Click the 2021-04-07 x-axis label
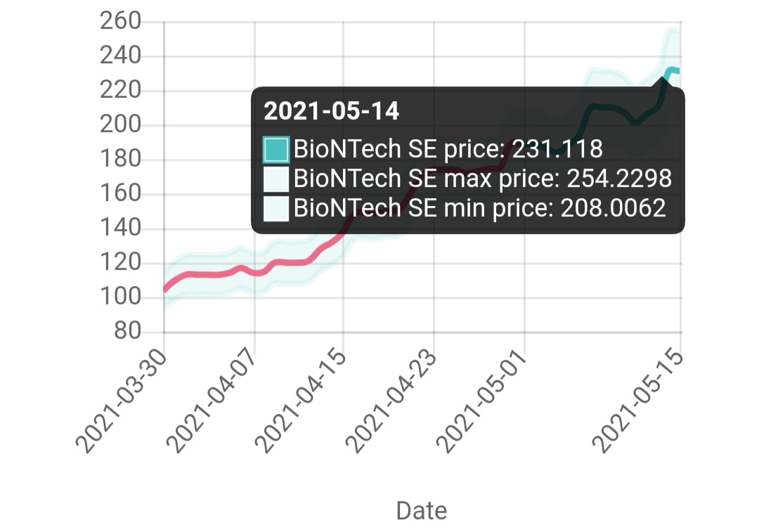 pyautogui.click(x=214, y=402)
